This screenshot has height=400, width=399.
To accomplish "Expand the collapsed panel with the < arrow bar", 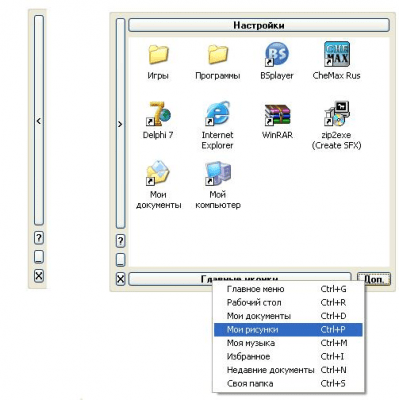I will coord(39,121).
